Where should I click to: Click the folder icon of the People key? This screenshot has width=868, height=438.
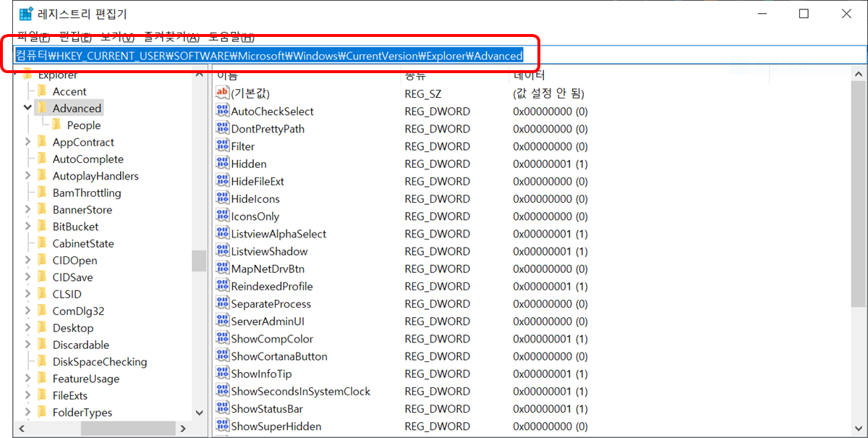click(x=56, y=125)
